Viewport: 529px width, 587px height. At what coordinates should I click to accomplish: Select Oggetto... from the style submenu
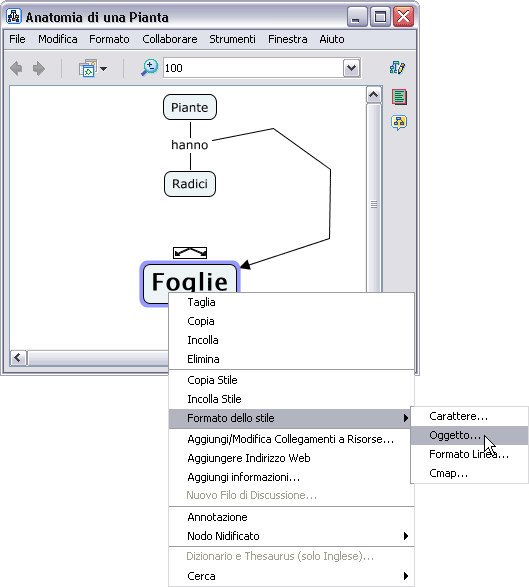click(469, 435)
